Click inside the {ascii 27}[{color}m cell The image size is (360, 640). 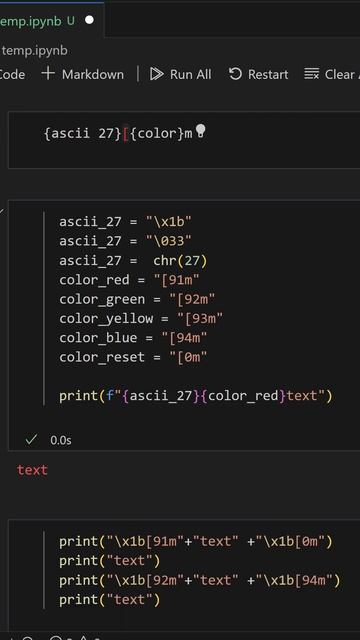pyautogui.click(x=184, y=139)
